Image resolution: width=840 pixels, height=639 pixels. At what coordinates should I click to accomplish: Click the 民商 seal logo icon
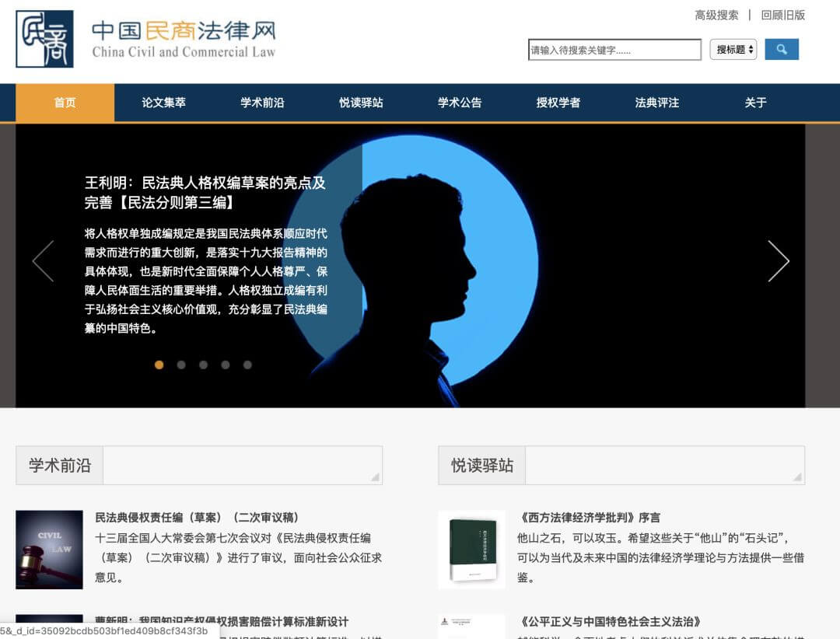coord(43,39)
